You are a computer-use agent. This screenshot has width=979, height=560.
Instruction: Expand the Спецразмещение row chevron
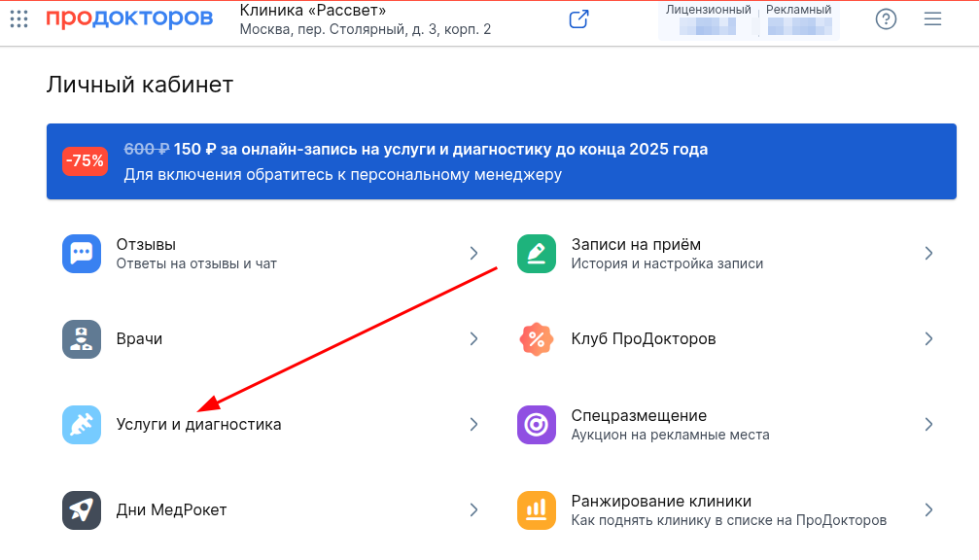pyautogui.click(x=928, y=425)
